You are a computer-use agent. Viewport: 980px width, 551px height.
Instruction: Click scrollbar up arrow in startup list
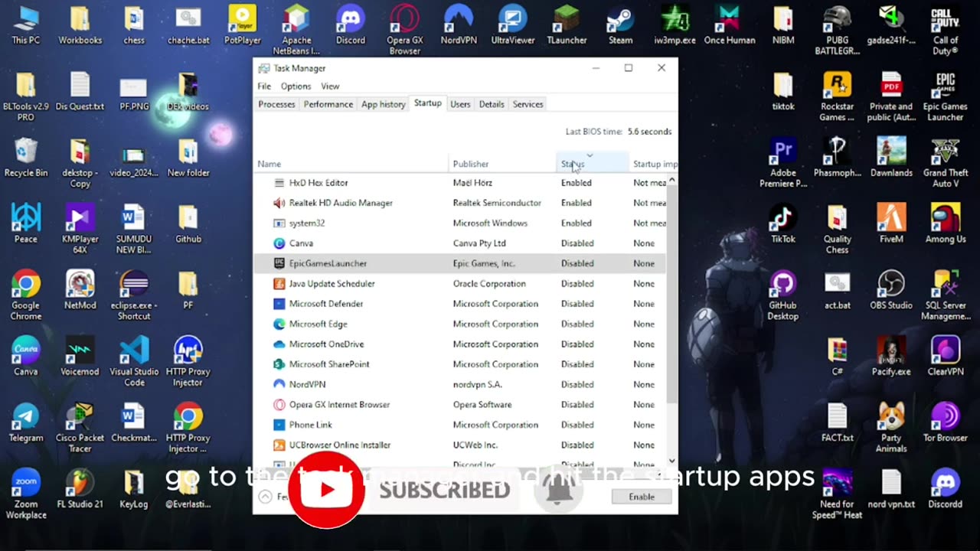tap(672, 181)
